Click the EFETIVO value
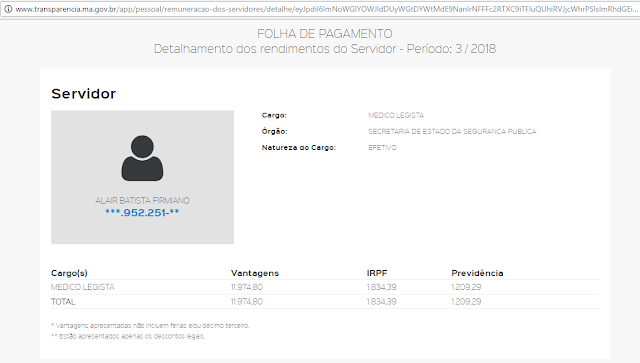640x363 pixels. pos(382,147)
